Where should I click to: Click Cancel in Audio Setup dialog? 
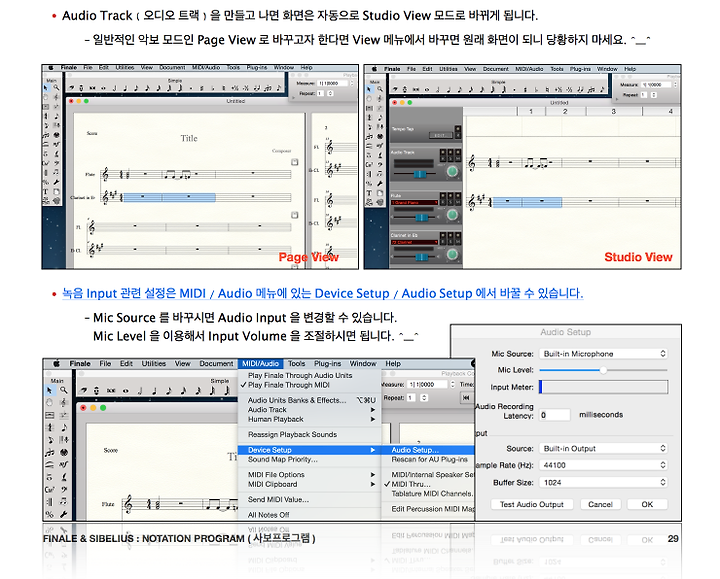coord(600,504)
